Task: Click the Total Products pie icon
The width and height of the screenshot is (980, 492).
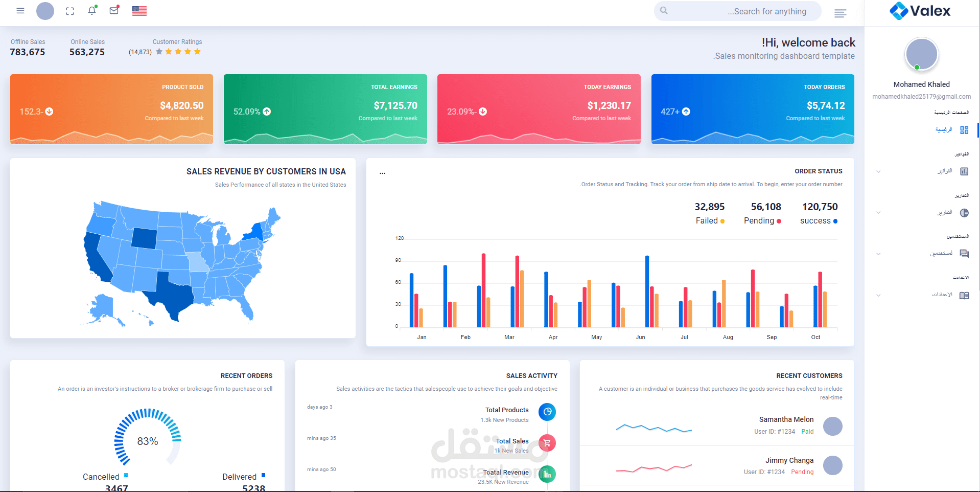Action: click(547, 412)
